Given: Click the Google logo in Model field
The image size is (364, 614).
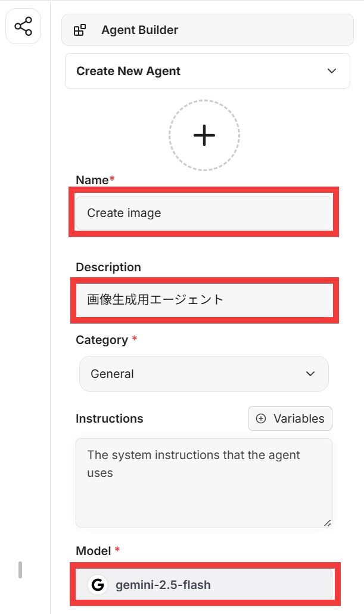Looking at the screenshot, I should point(97,585).
